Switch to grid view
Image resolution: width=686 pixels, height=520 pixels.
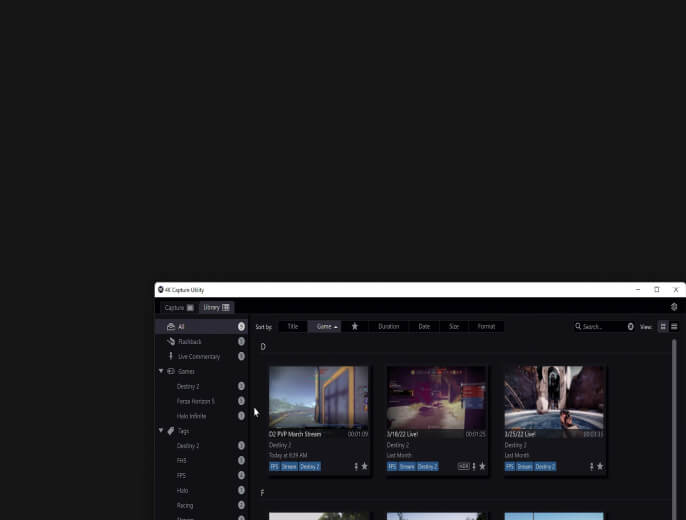[663, 327]
